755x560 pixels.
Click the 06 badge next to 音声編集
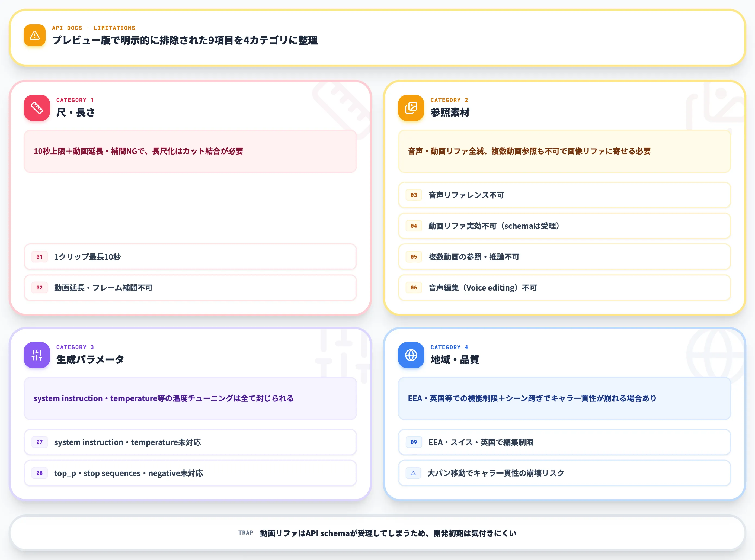coord(414,288)
